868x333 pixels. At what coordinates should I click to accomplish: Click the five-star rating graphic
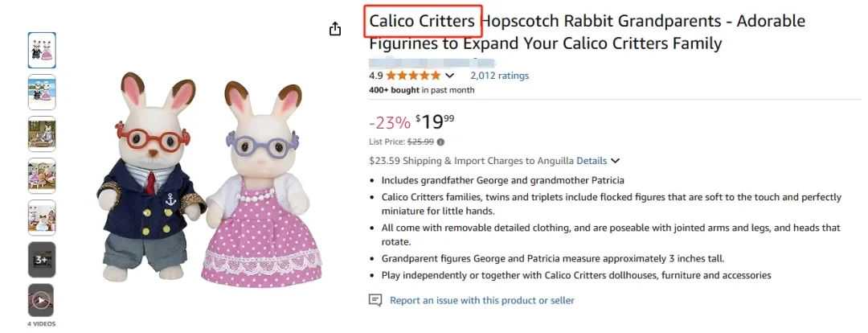[413, 76]
